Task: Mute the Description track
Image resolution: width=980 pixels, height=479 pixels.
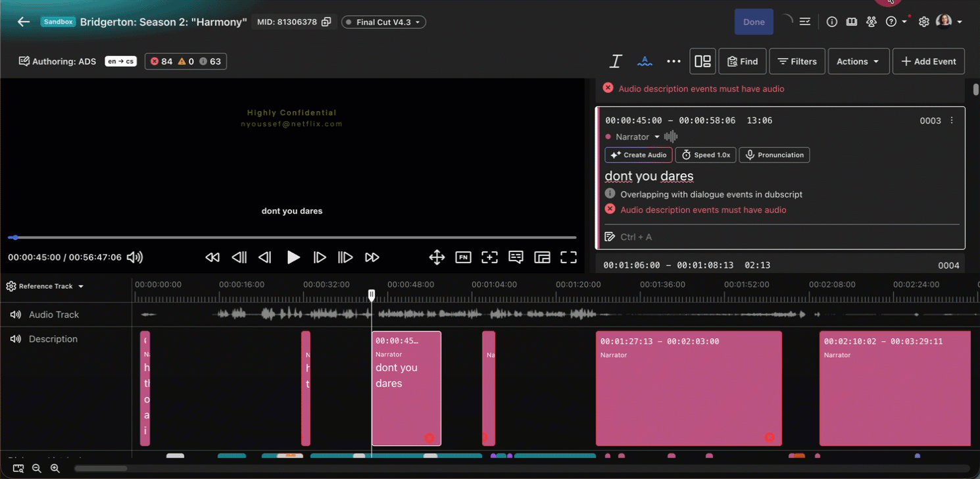Action: [x=15, y=339]
